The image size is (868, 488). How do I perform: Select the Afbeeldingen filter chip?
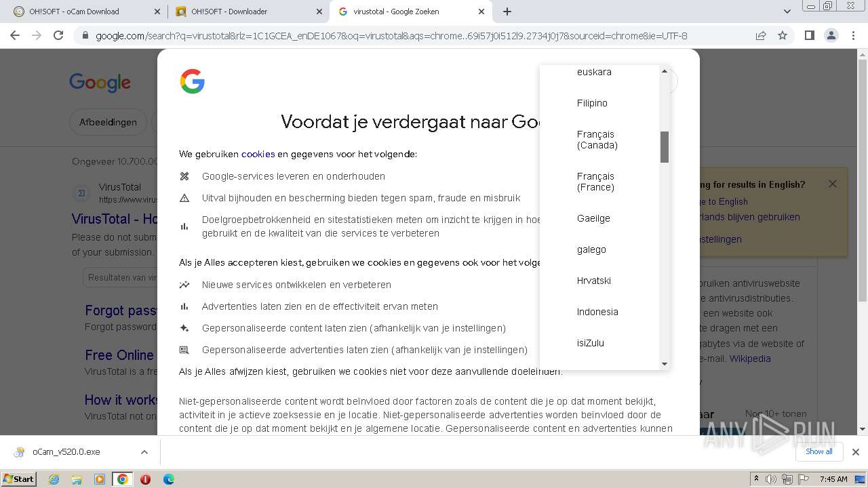(x=108, y=122)
